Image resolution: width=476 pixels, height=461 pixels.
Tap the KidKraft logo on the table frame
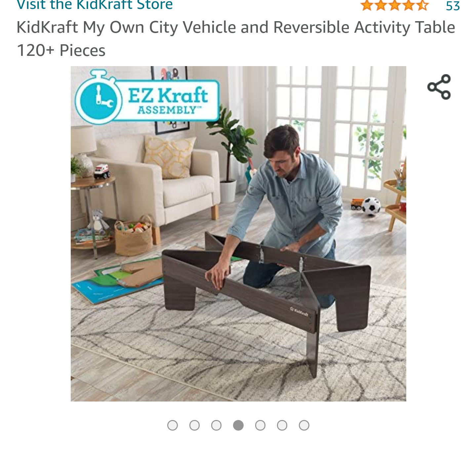(299, 312)
